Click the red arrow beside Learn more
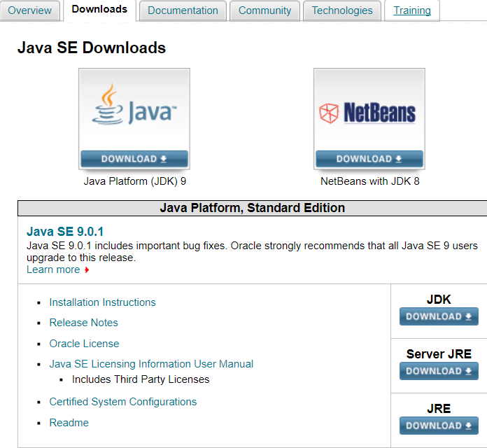Viewport: 487px width, 448px height. [87, 270]
